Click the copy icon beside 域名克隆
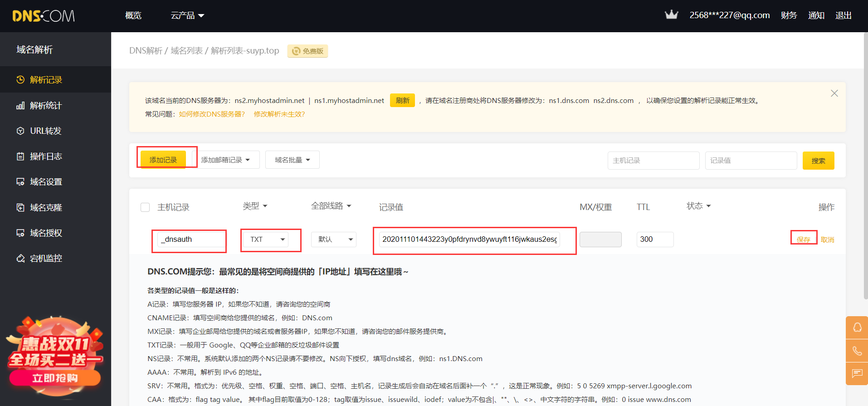 coord(20,208)
